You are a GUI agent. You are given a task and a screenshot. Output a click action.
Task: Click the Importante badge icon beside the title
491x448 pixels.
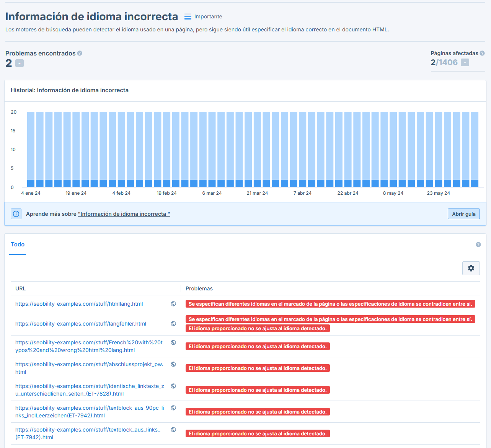tap(188, 16)
